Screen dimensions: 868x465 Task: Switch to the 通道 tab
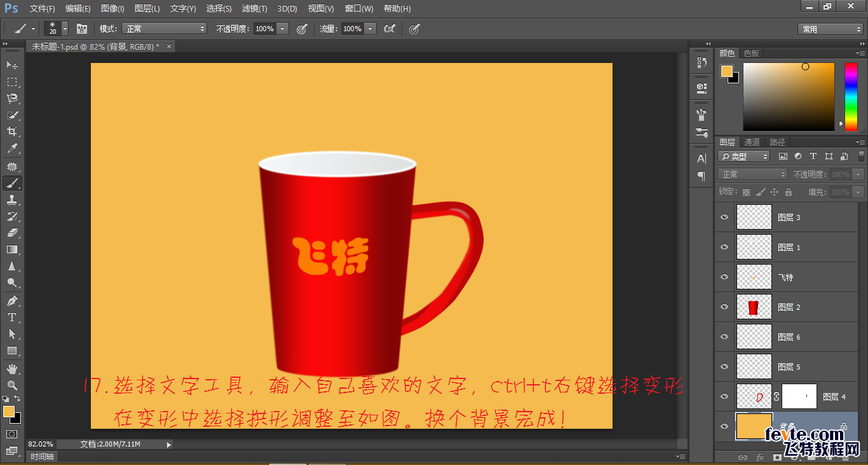pos(752,142)
